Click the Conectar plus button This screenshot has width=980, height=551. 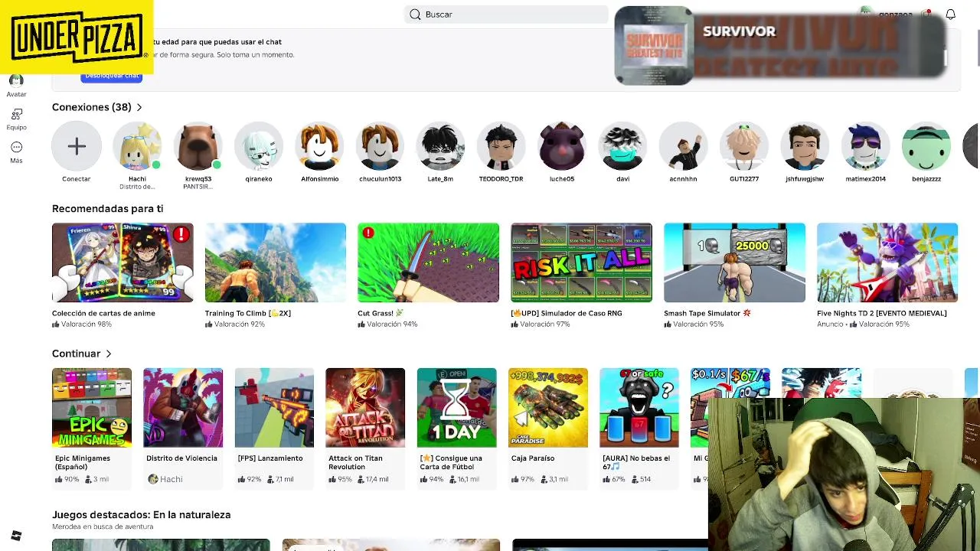tap(77, 146)
